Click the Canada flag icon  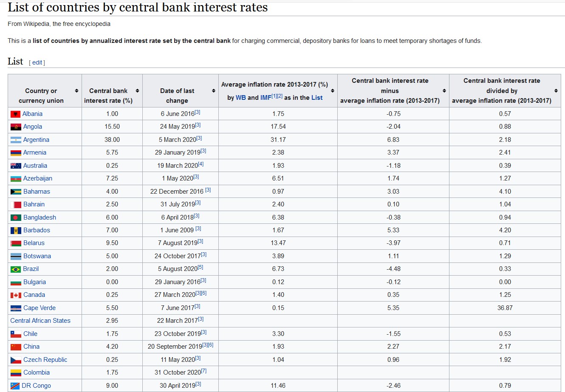point(16,295)
